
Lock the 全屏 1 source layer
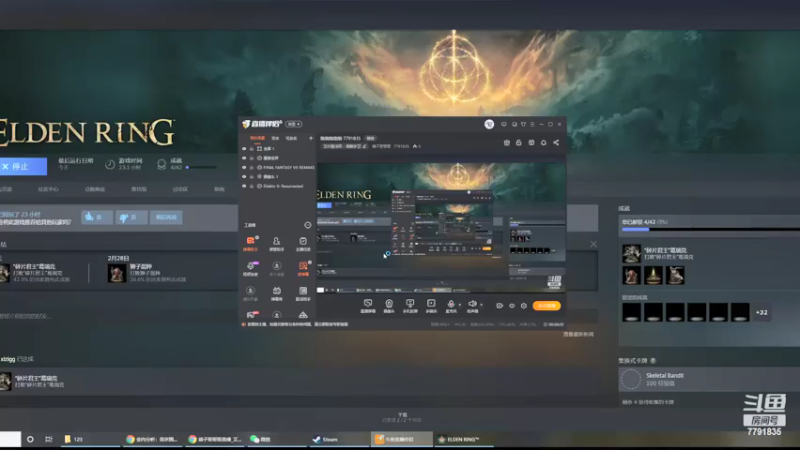252,148
